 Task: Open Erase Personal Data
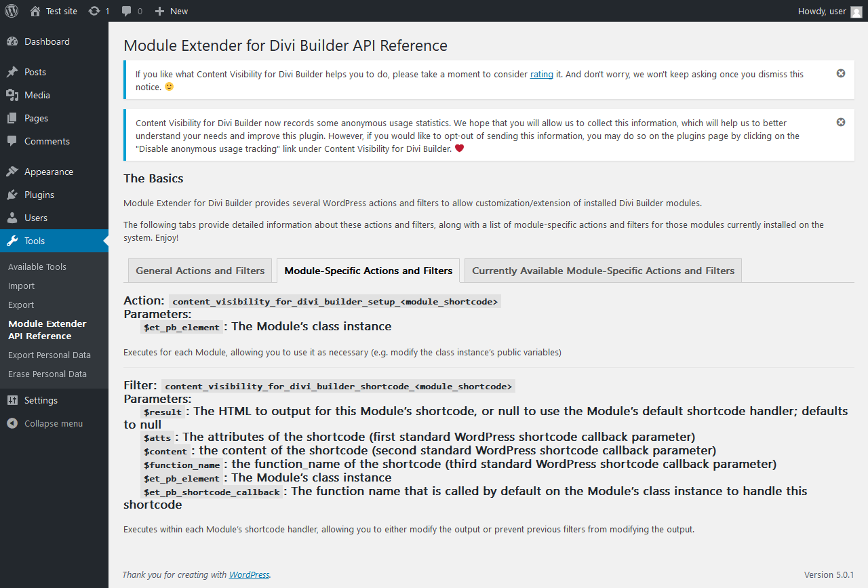[47, 374]
